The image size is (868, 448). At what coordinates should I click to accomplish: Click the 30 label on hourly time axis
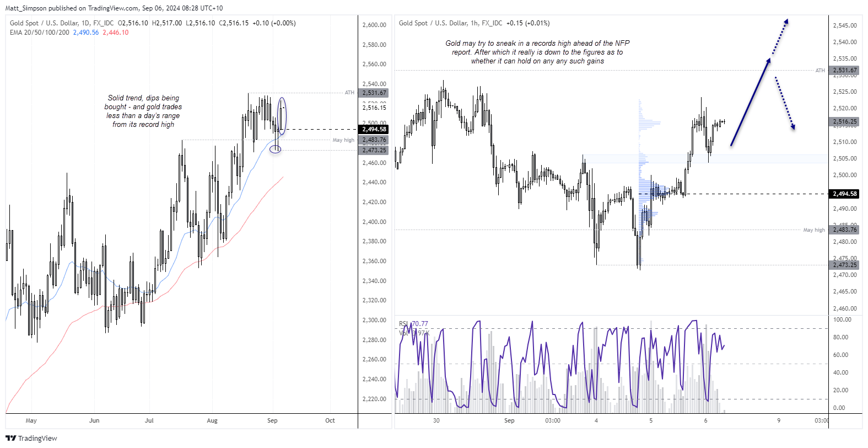pyautogui.click(x=436, y=420)
